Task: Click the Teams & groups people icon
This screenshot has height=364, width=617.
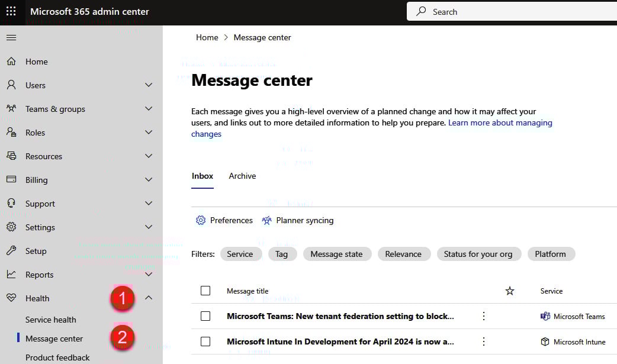Action: [11, 109]
